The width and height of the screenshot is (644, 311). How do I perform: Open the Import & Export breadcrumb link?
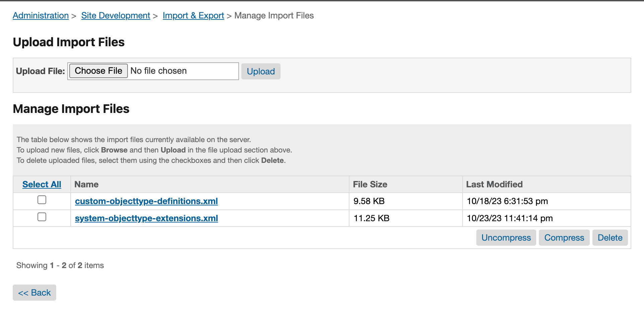(193, 15)
